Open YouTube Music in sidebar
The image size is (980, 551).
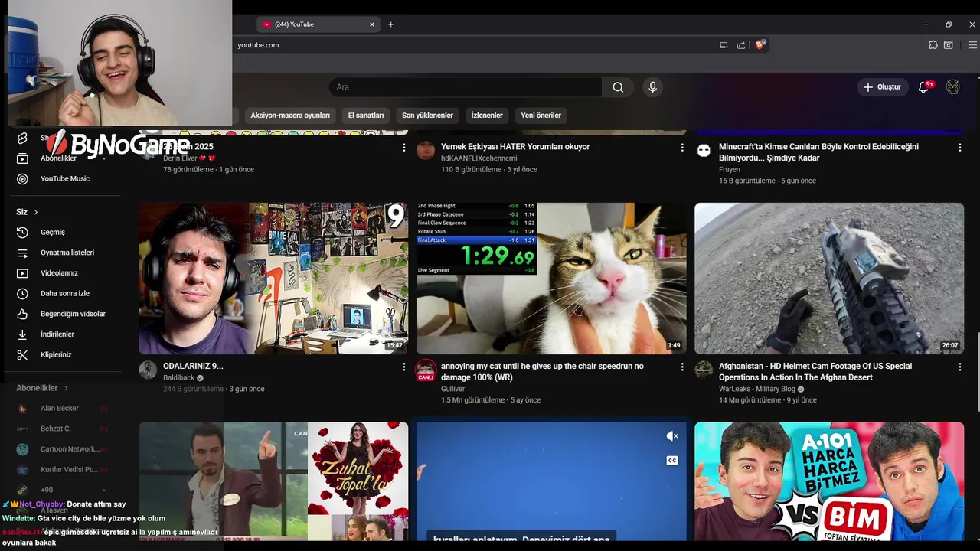(x=66, y=178)
